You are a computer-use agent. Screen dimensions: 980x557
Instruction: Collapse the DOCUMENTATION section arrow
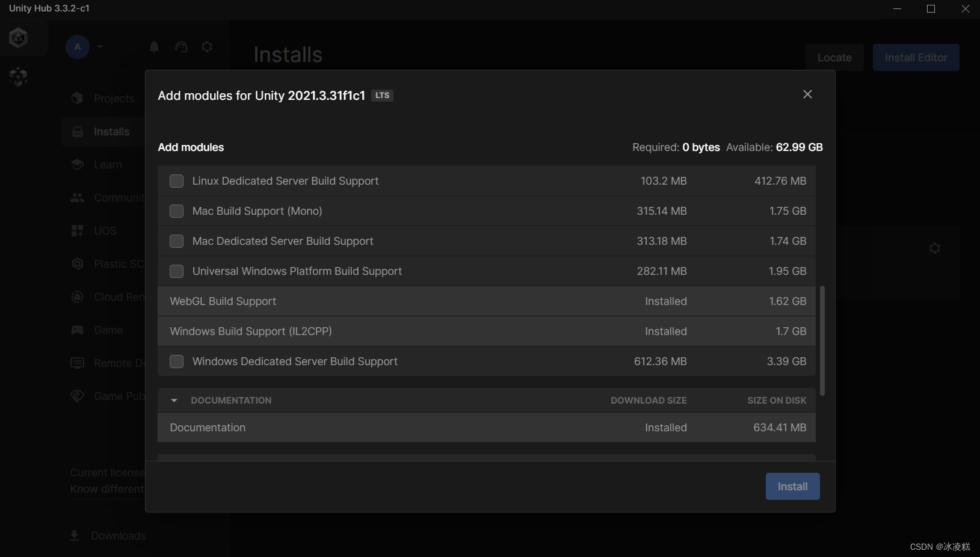174,401
